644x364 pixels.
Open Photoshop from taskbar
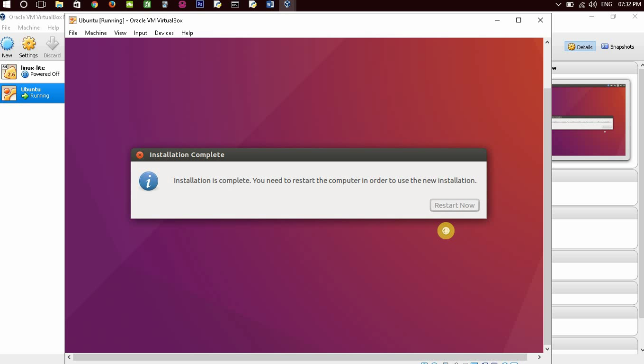pyautogui.click(x=200, y=5)
